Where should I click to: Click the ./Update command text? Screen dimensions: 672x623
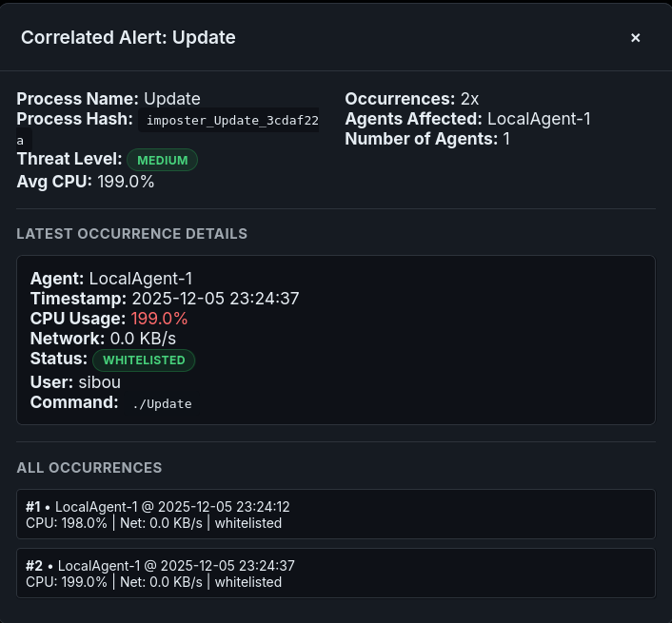[x=162, y=404]
